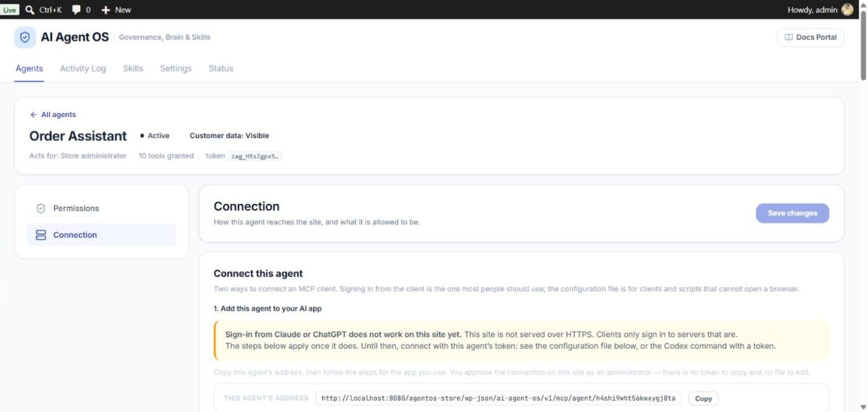
Task: Open the search magnifier icon in admin bar
Action: (30, 9)
